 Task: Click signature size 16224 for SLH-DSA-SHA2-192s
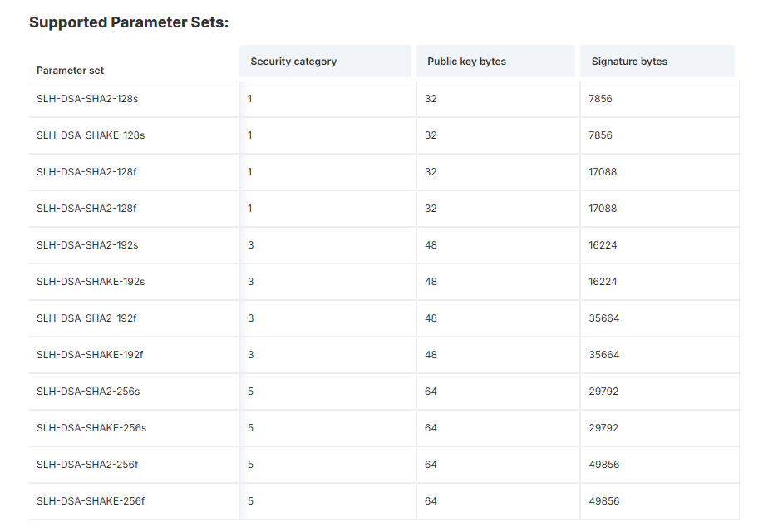(603, 245)
